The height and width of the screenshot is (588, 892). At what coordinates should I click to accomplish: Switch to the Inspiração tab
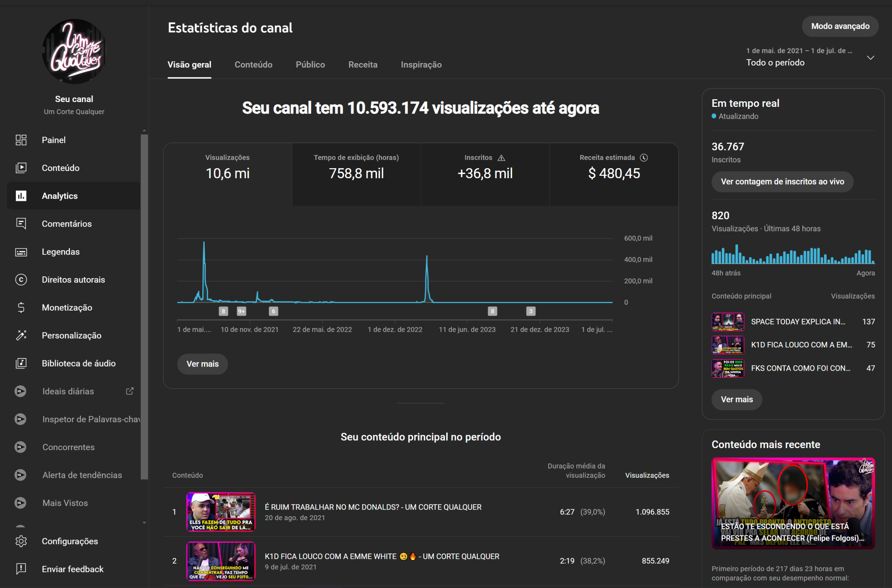click(421, 64)
